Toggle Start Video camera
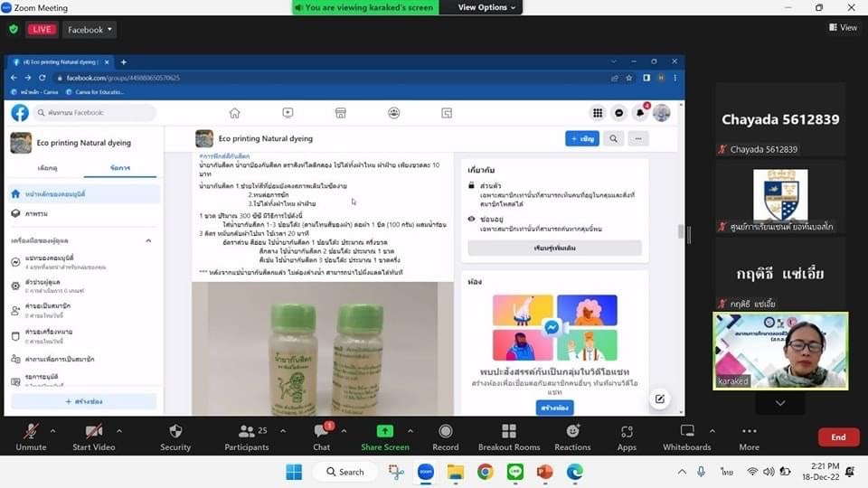Image resolution: width=868 pixels, height=488 pixels. coord(93,432)
